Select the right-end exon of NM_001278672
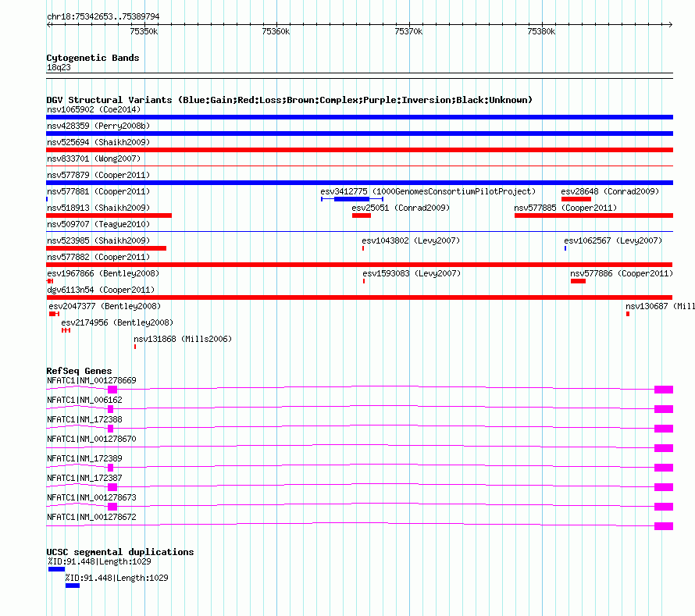The width and height of the screenshot is (695, 616). [x=664, y=526]
